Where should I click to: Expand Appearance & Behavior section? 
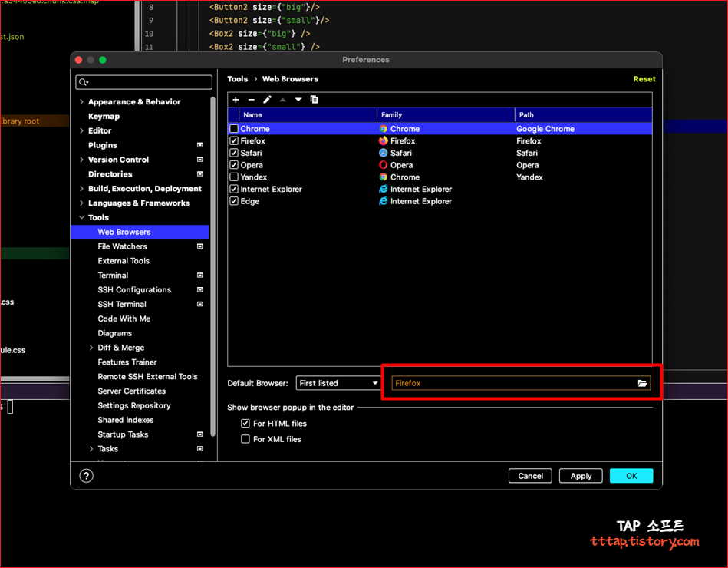click(82, 102)
